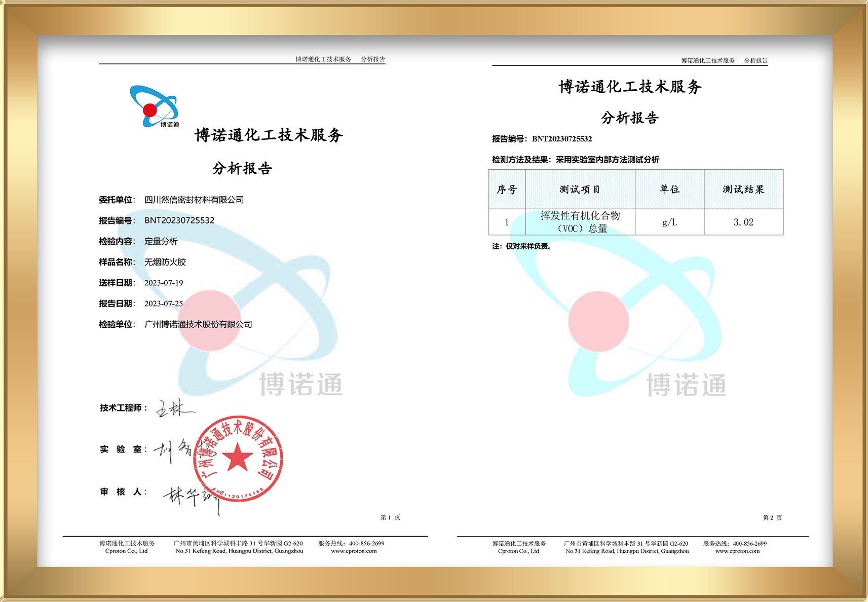Click the 样品名称 label
This screenshot has height=602, width=868.
116,262
